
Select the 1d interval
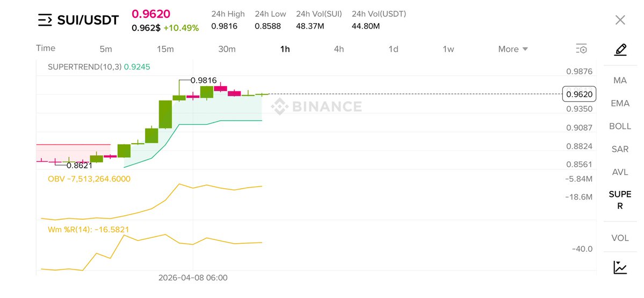click(394, 49)
